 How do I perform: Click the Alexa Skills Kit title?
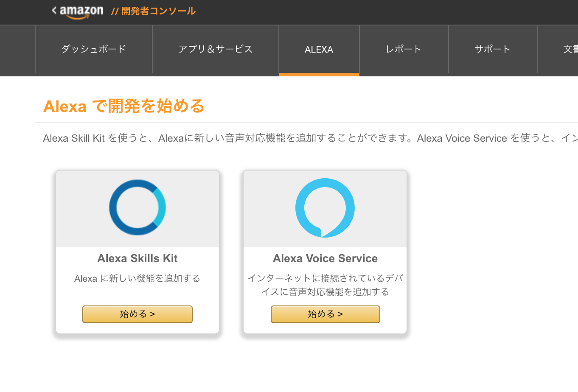pos(137,258)
